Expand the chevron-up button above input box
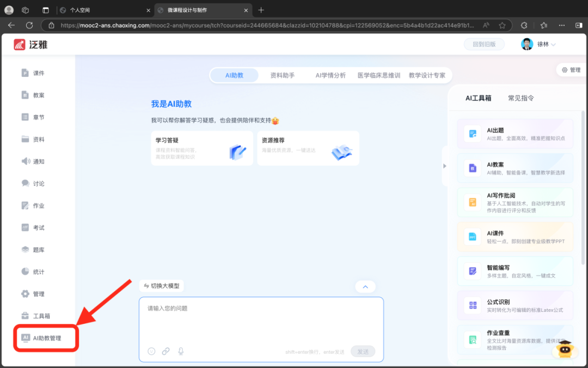Image resolution: width=588 pixels, height=368 pixels. [x=365, y=287]
